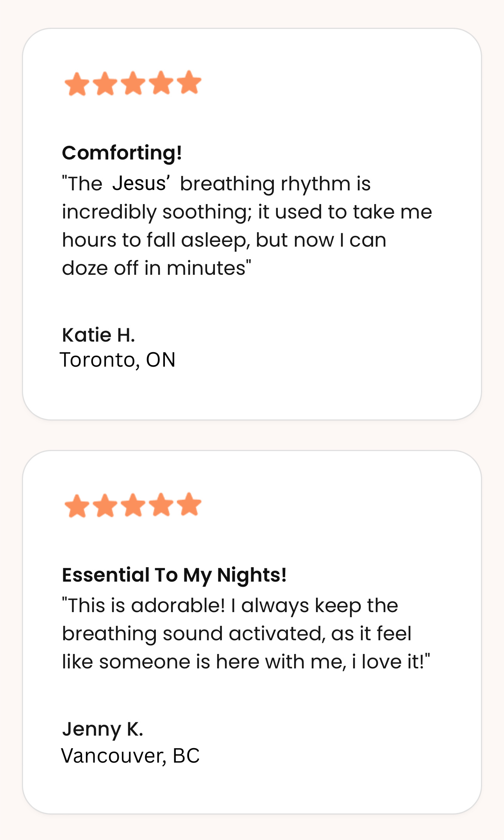Viewport: 504px width, 840px height.
Task: Select the 'Vancouver, BC' location text
Action: pos(130,756)
